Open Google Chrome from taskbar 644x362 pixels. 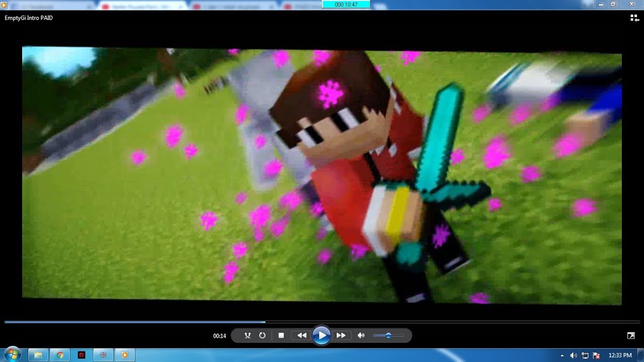60,355
